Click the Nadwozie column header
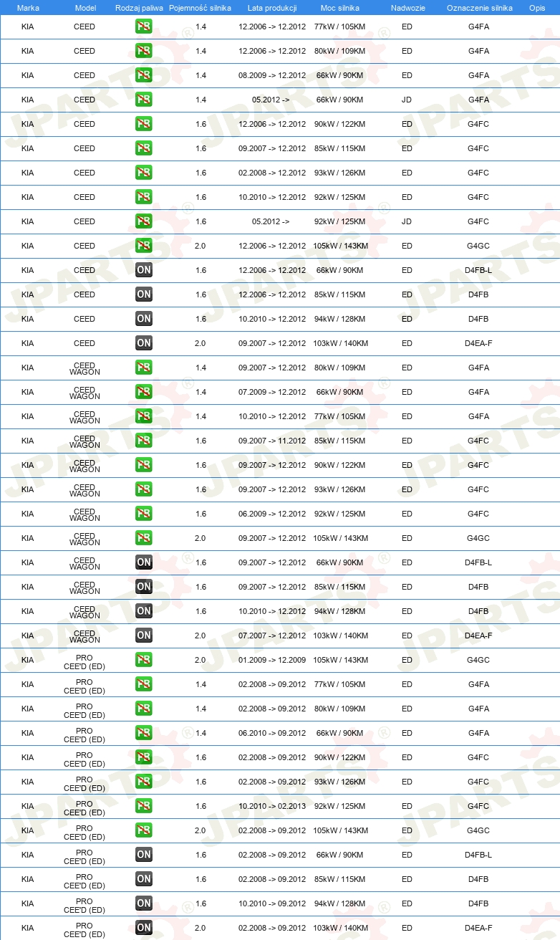Image resolution: width=560 pixels, height=940 pixels. point(407,8)
